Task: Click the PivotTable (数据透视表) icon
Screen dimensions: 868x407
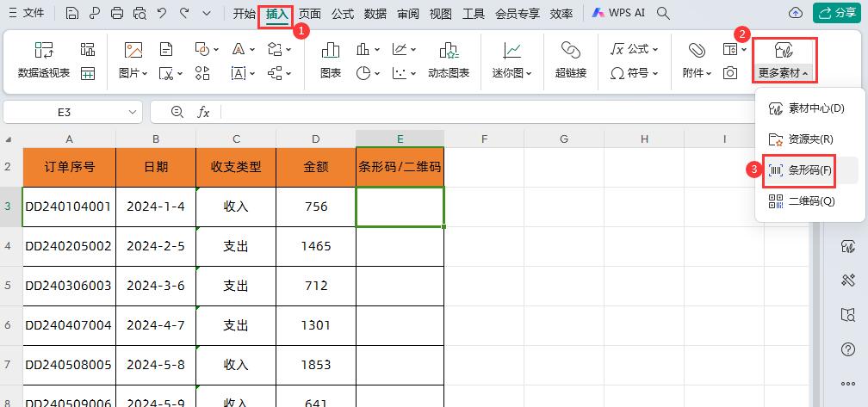Action: tap(44, 52)
